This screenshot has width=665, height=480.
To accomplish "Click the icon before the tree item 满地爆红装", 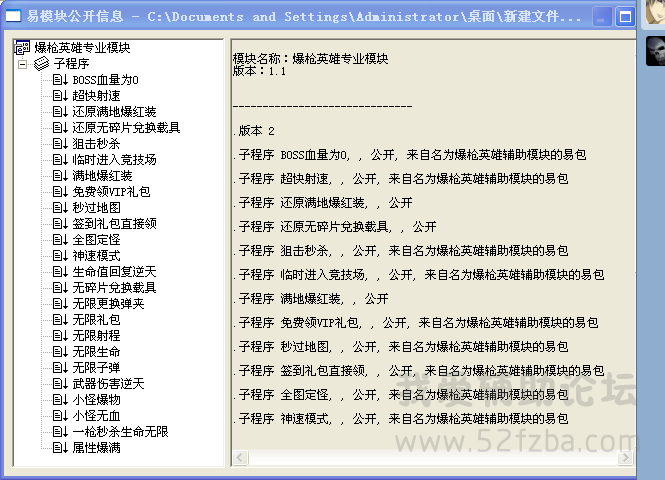I will tap(60, 176).
